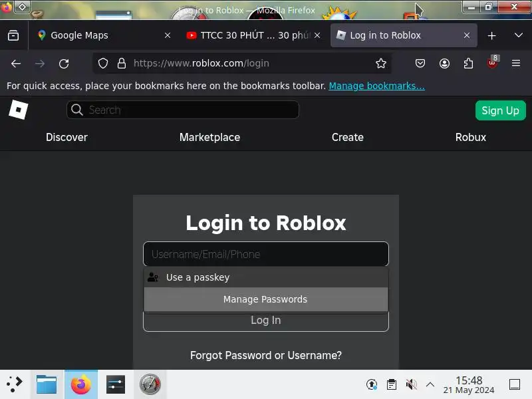Open the Robux page
Screen dimensions: 532x399
pyautogui.click(x=471, y=138)
